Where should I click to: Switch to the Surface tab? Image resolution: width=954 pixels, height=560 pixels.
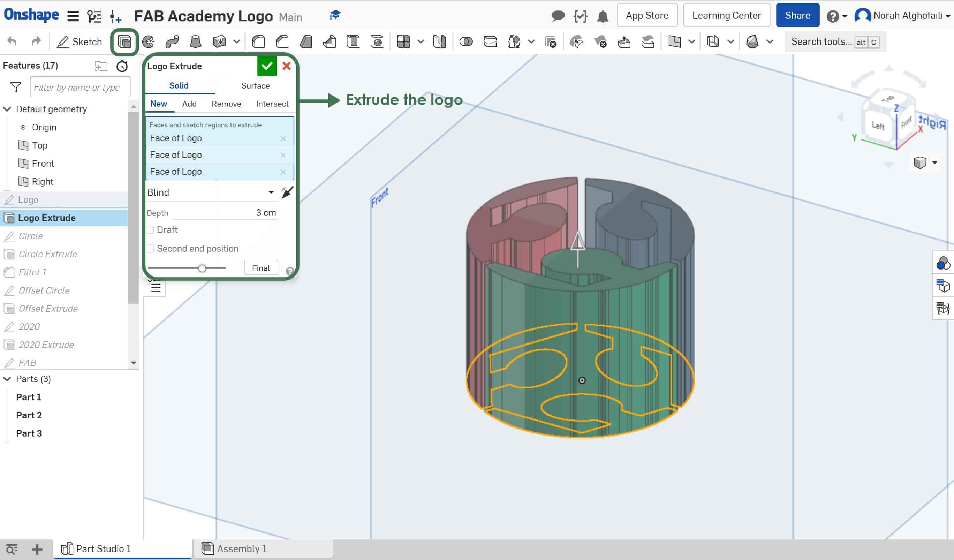pyautogui.click(x=256, y=85)
